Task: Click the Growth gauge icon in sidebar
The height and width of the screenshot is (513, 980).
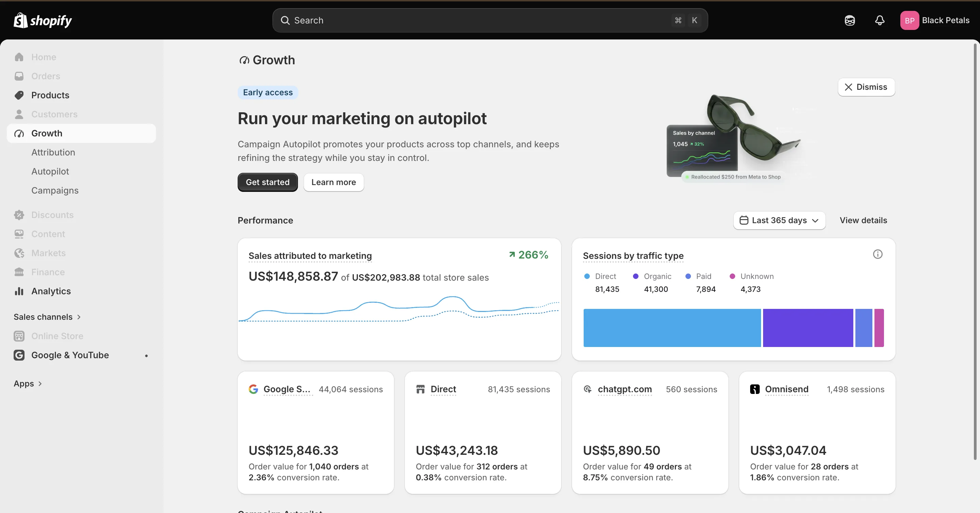Action: coord(19,133)
